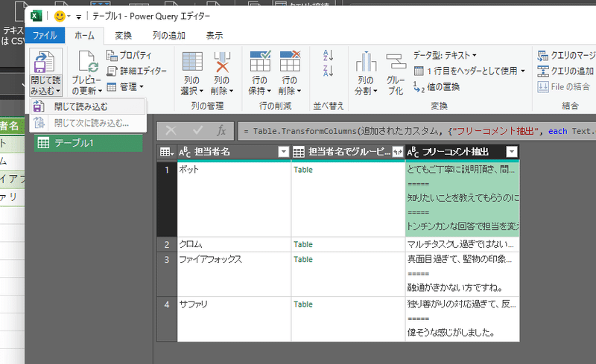Click the 行の削除 icon
Image resolution: width=596 pixels, height=364 pixels.
tap(290, 62)
